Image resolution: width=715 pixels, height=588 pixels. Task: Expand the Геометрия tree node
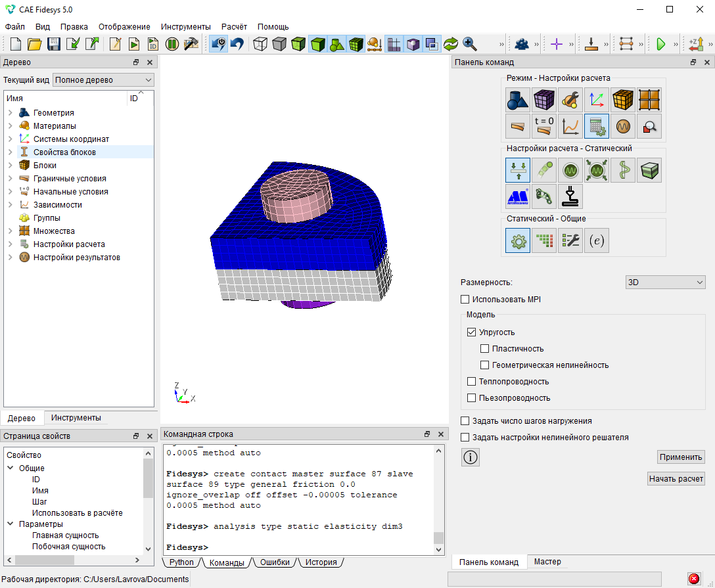[x=11, y=112]
